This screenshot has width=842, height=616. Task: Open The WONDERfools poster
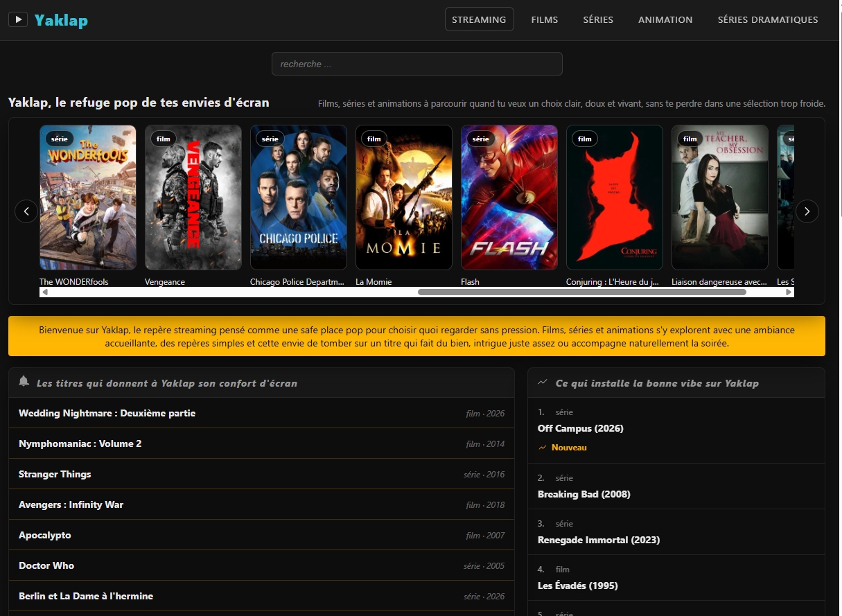(88, 197)
